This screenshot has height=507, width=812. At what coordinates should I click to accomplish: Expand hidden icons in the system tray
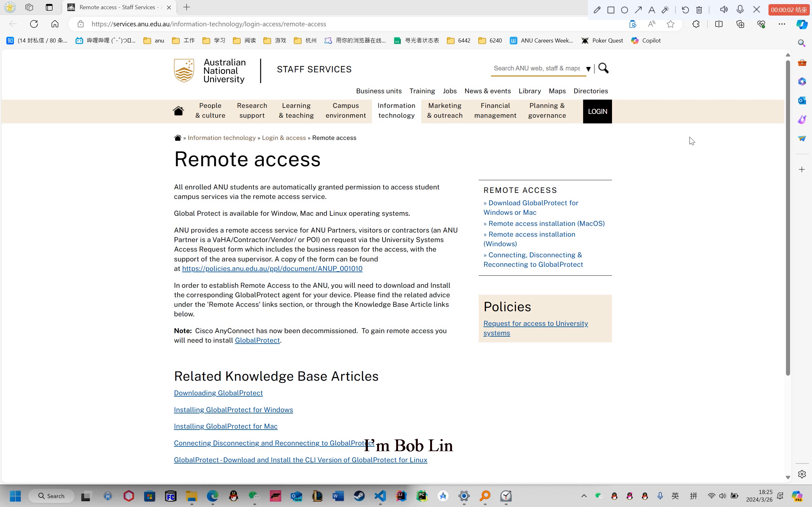[583, 496]
